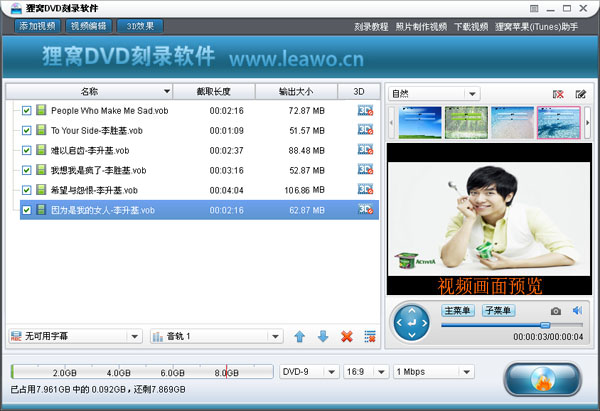This screenshot has width=600, height=411.
Task: Click the 106.86 MB output size cell
Action: coord(305,190)
